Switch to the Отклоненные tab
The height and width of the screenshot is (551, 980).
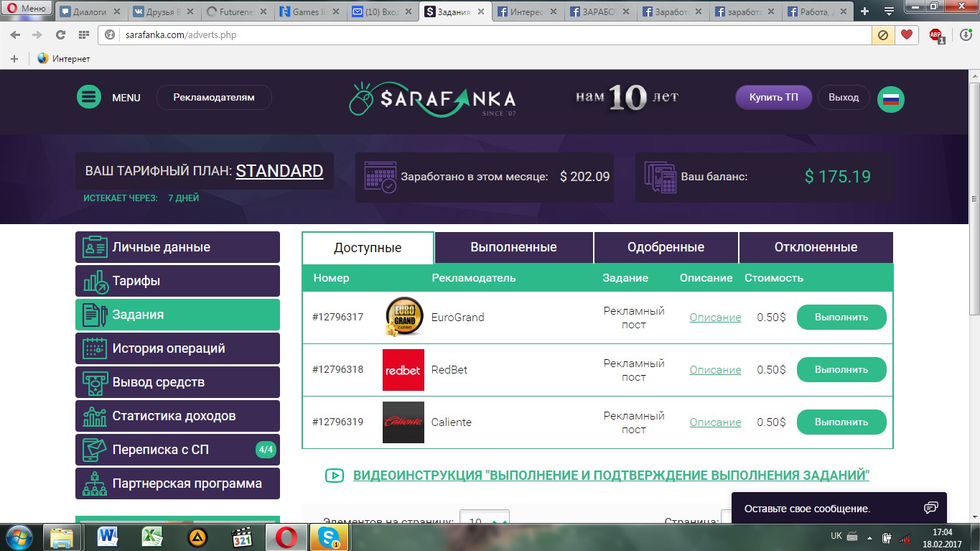coord(816,247)
